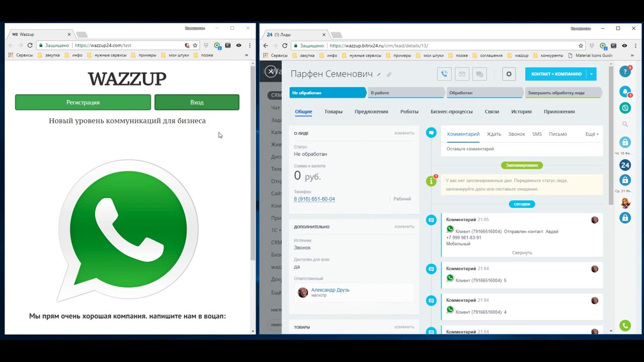644x362 pixels.
Task: Open responsible person Александр Друзь
Action: pos(330,290)
